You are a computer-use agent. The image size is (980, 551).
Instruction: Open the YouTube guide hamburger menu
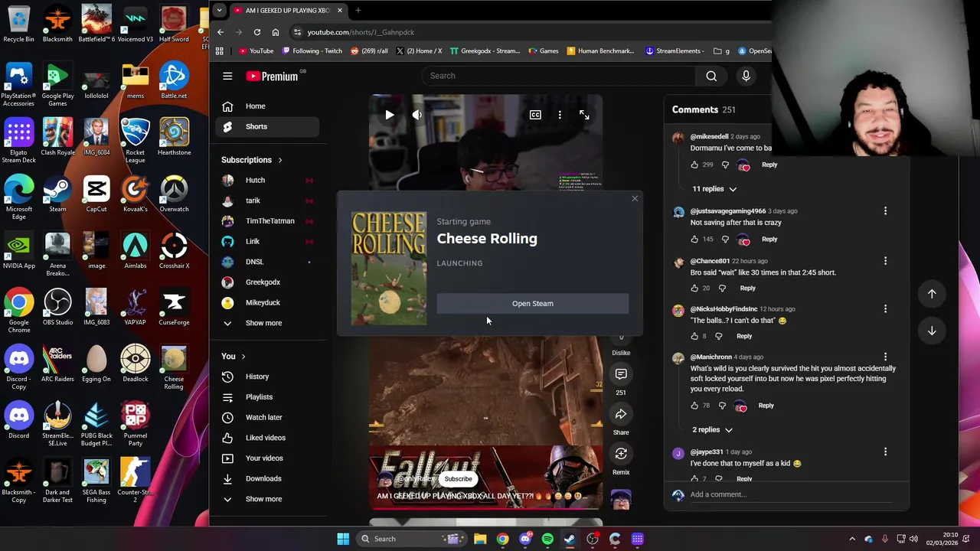pyautogui.click(x=227, y=76)
